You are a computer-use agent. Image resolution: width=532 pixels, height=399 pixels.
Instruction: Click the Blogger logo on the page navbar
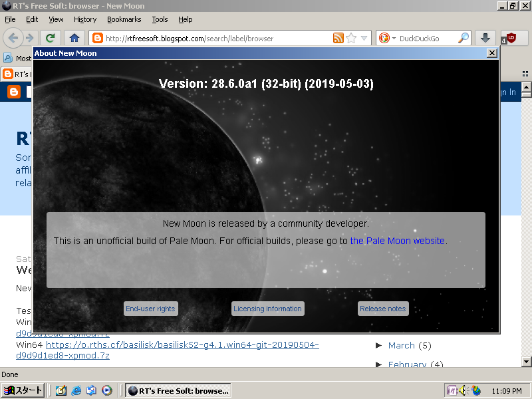click(x=14, y=92)
